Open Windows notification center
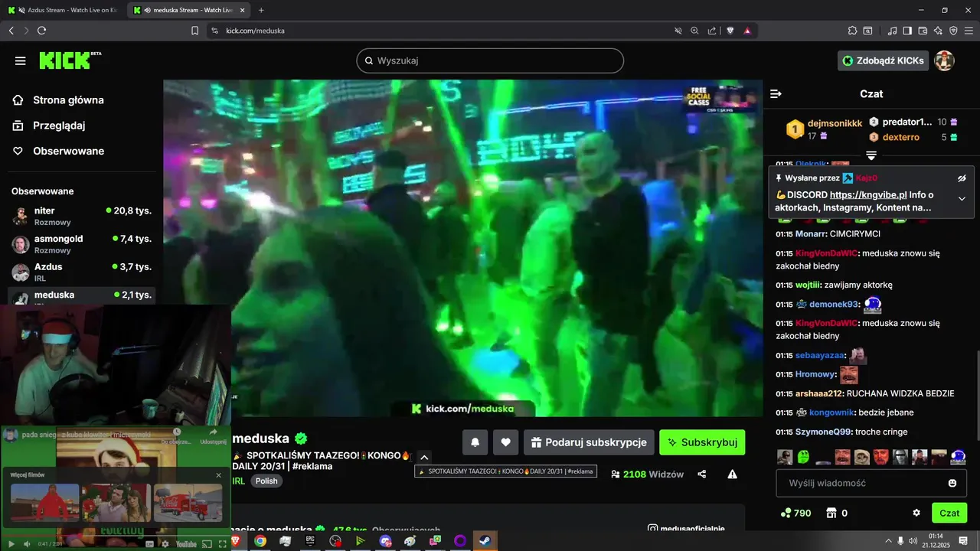 tap(963, 541)
